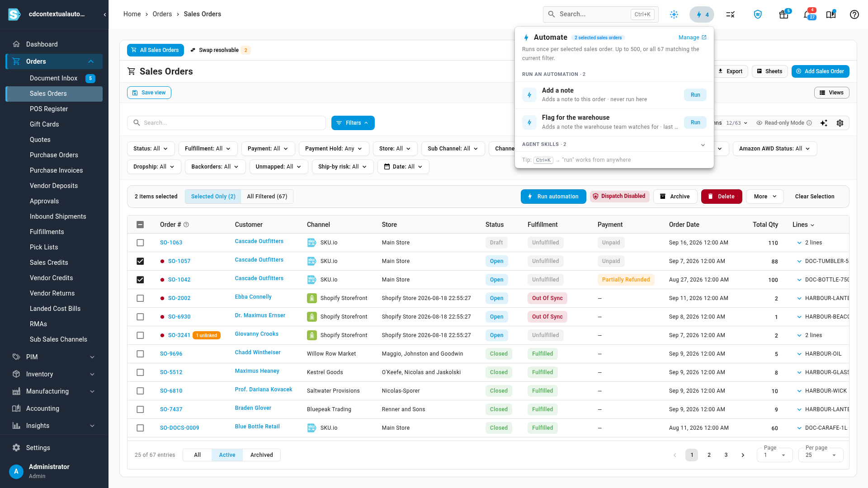The image size is (868, 488).
Task: Uncheck the box for order SO-1057
Action: pyautogui.click(x=140, y=261)
